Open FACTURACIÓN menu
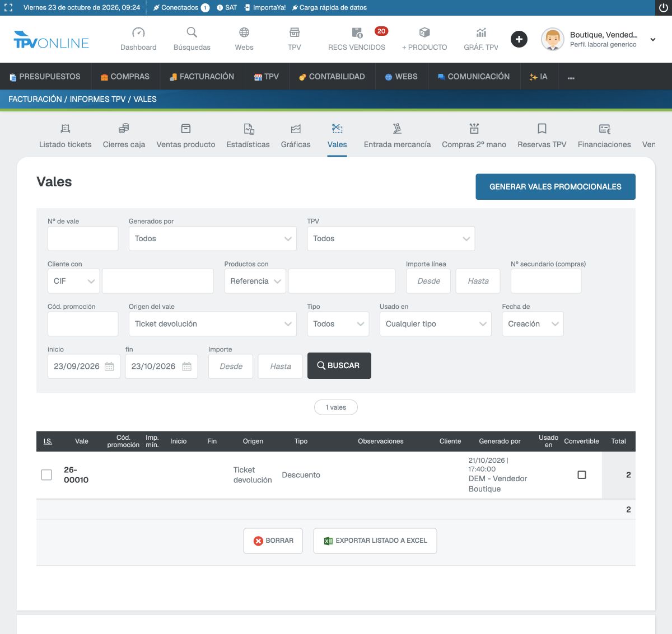 click(x=202, y=77)
